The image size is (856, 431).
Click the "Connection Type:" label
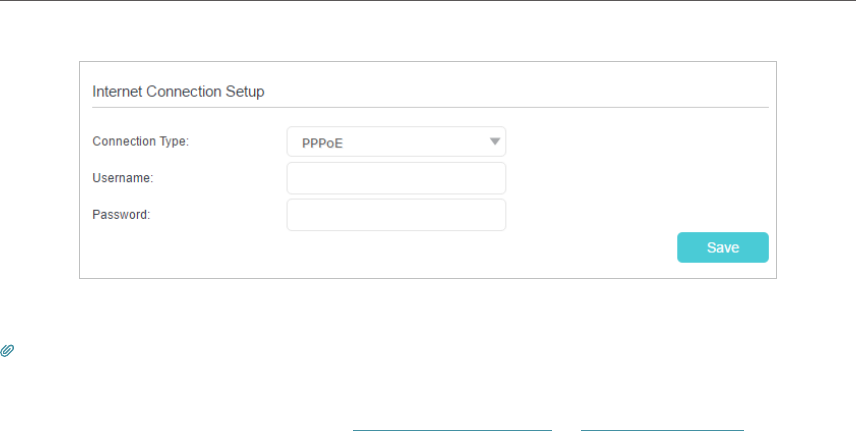[140, 142]
